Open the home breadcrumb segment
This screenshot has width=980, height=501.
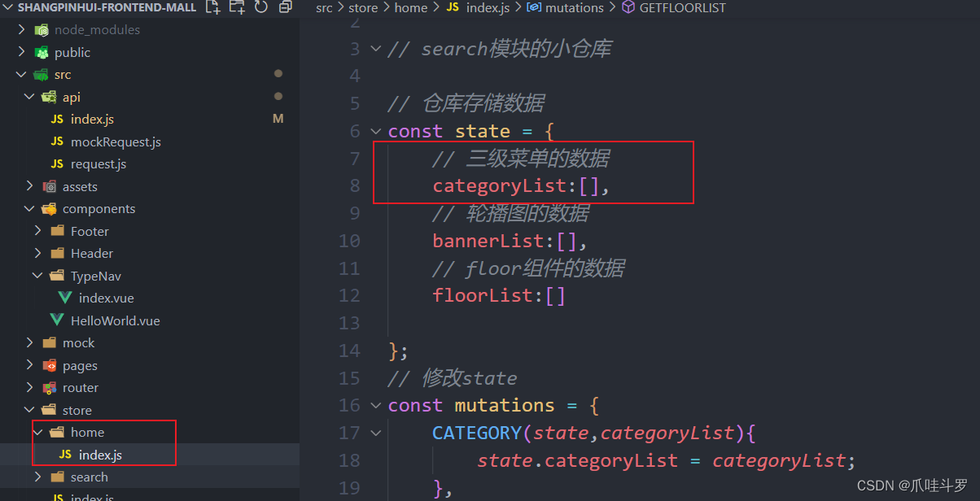tap(411, 7)
